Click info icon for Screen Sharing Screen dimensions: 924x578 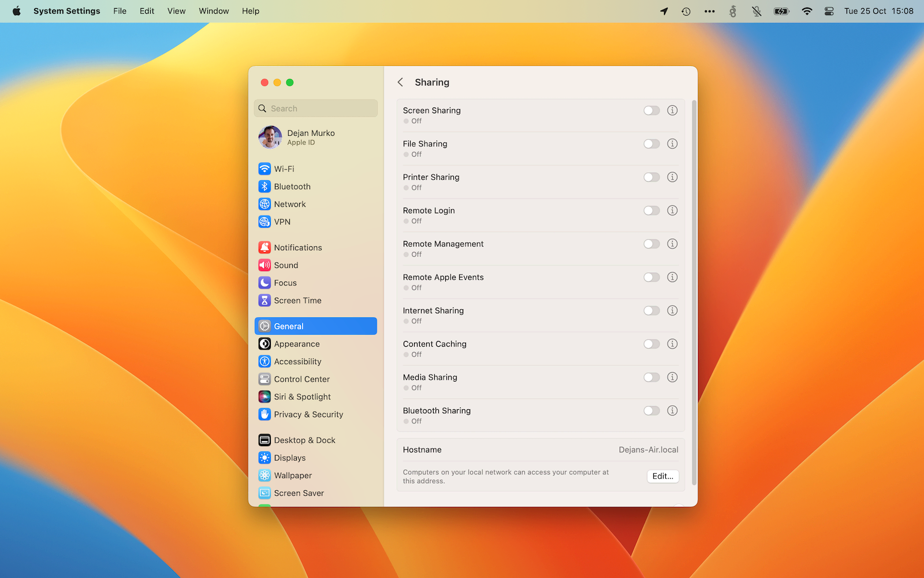tap(672, 110)
